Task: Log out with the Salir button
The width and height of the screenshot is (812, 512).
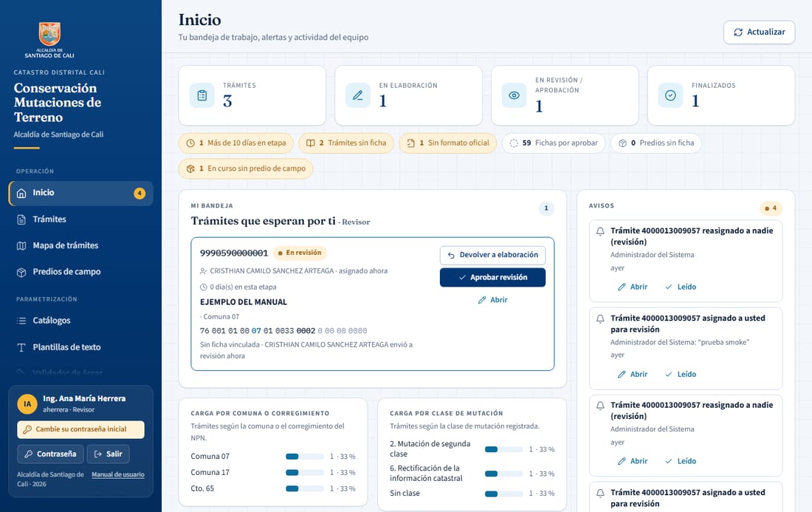Action: pyautogui.click(x=109, y=454)
